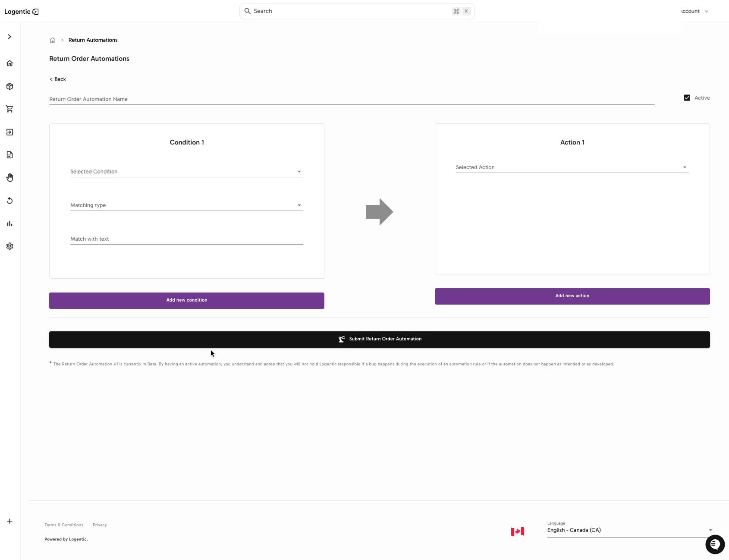The image size is (729, 560).
Task: Toggle the Active checkbox
Action: tap(687, 98)
